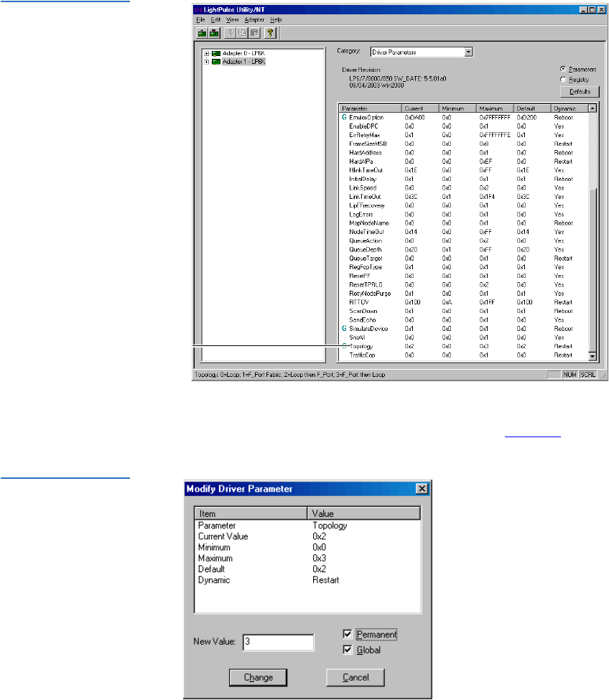Click the Cut scissors toolbar icon

231,32
